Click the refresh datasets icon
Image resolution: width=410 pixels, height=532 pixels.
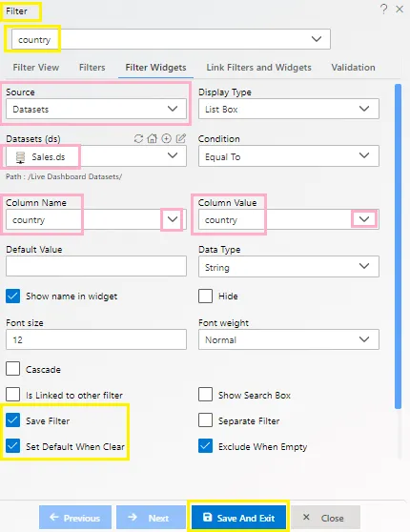point(138,139)
